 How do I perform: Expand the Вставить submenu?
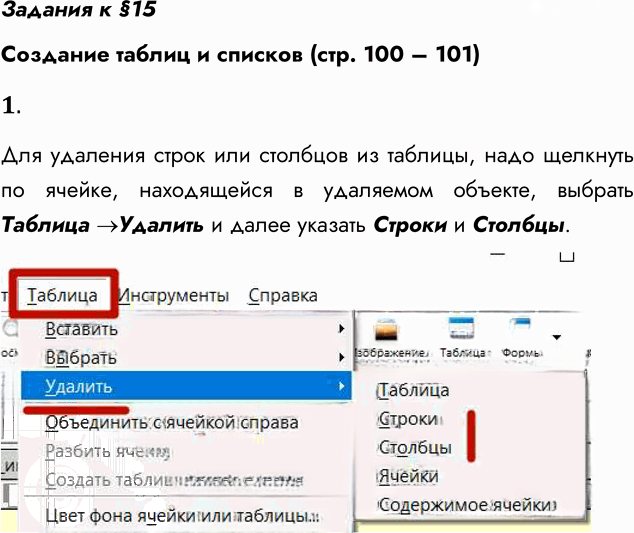pyautogui.click(x=186, y=329)
